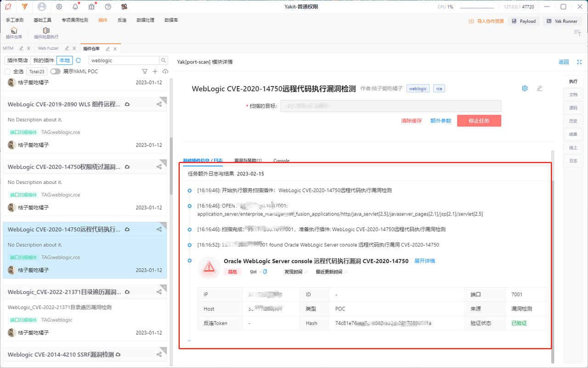Share the CVE-2020-14750权限绕过 plugin
This screenshot has width=588, height=368.
pos(159,167)
